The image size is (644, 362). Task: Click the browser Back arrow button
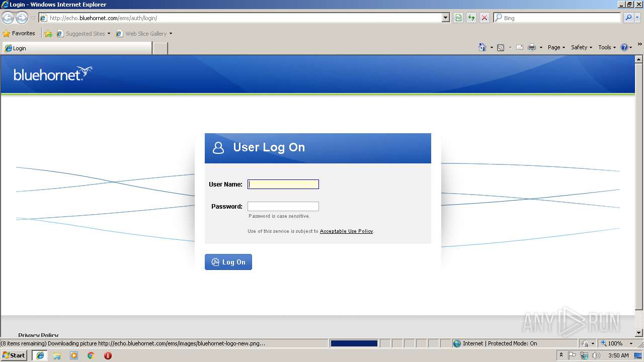tap(8, 18)
